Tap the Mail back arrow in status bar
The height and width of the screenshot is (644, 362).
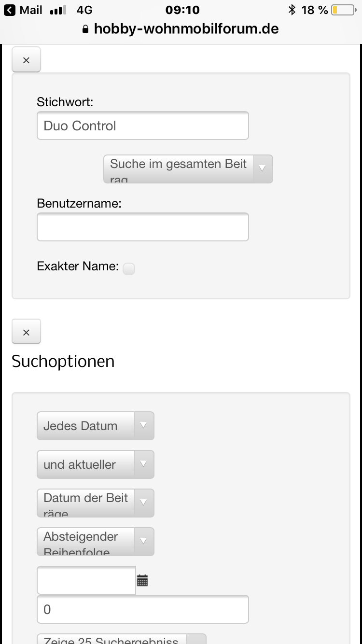tap(10, 10)
